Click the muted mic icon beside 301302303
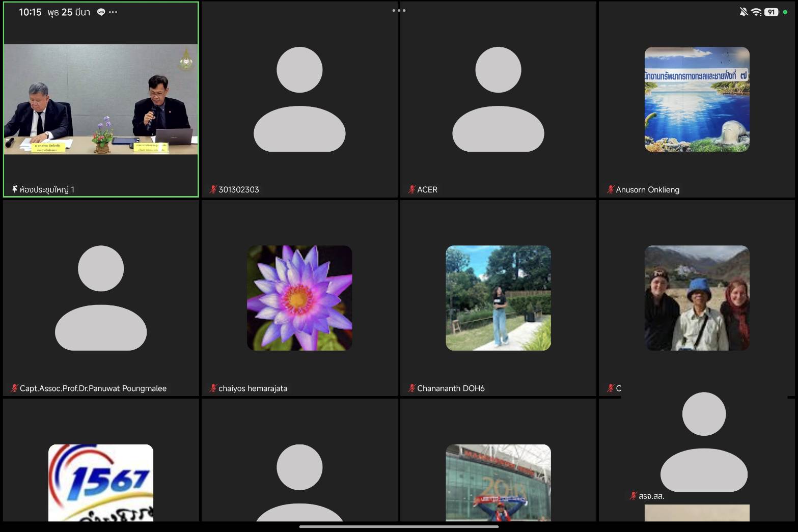798x532 pixels. [x=213, y=189]
